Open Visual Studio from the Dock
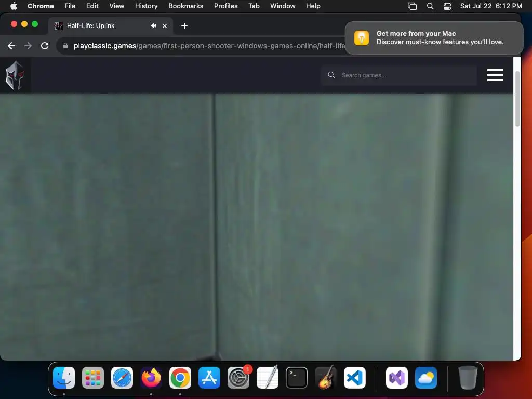 click(396, 378)
